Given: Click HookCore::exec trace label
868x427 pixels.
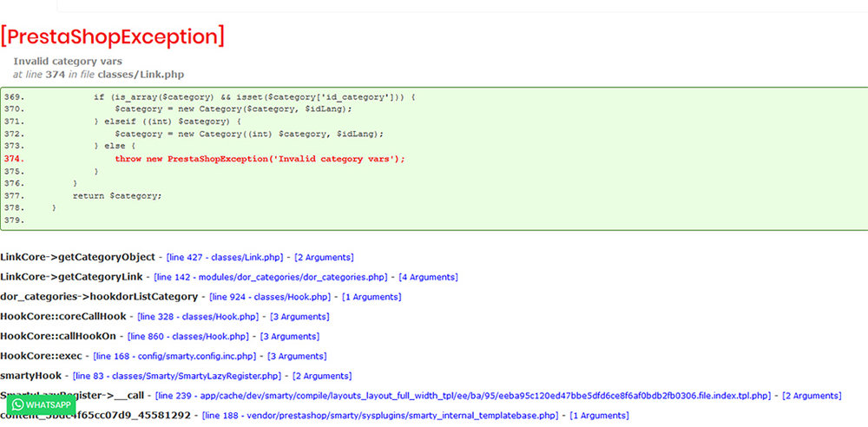Looking at the screenshot, I should click(41, 356).
